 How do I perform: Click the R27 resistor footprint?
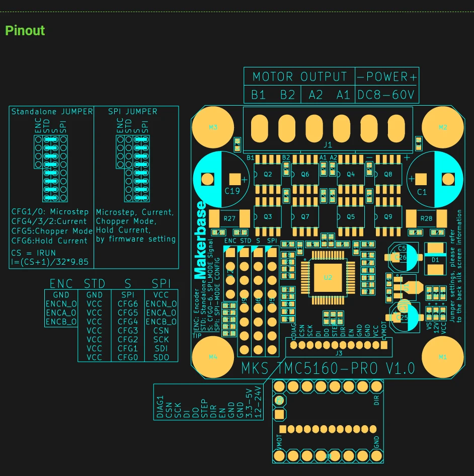[x=229, y=218]
